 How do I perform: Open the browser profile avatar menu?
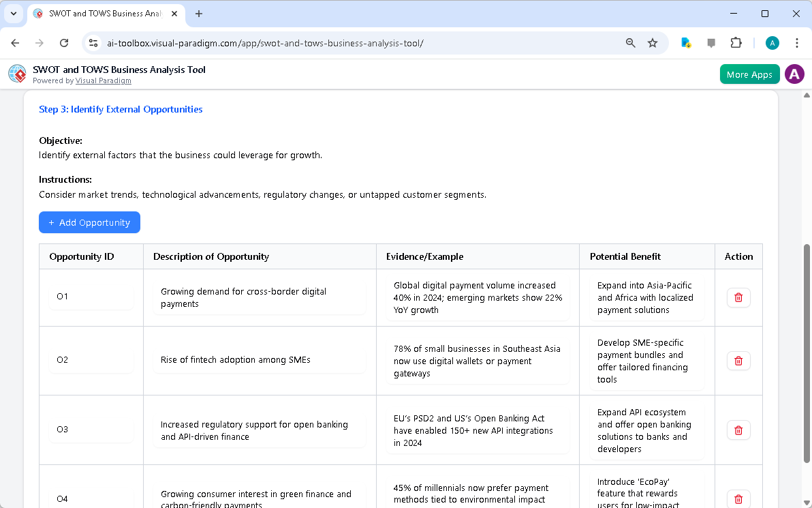pyautogui.click(x=772, y=42)
